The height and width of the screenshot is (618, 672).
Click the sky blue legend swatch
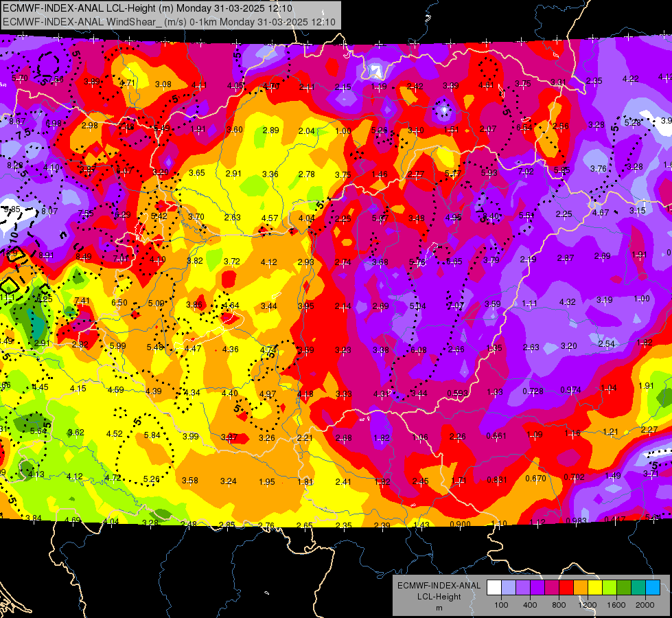click(653, 588)
